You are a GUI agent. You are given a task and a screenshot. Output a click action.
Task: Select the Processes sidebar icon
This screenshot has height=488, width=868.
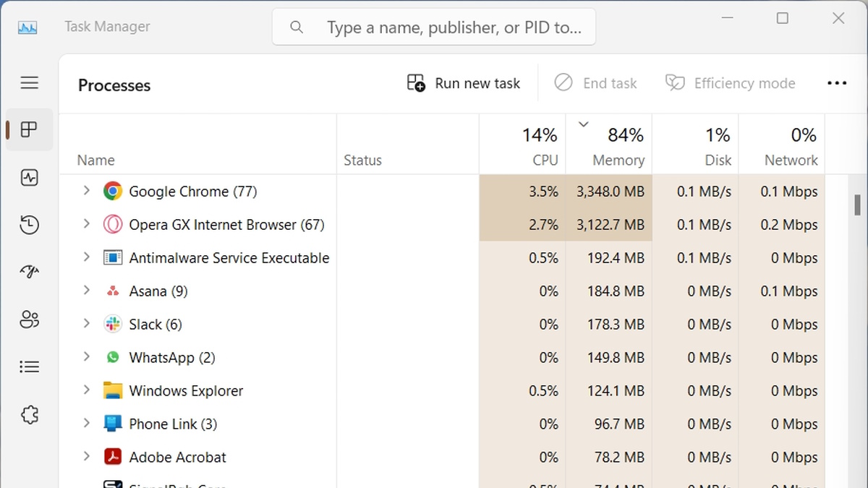[x=29, y=130]
